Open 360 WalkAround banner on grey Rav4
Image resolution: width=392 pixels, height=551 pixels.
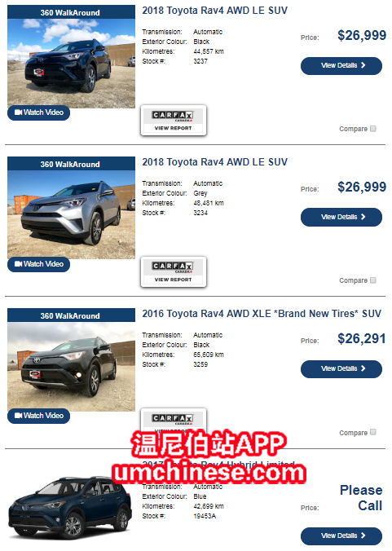pos(71,164)
